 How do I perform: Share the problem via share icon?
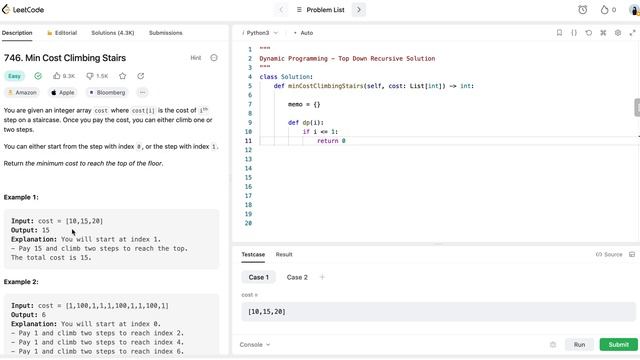pyautogui.click(x=141, y=76)
